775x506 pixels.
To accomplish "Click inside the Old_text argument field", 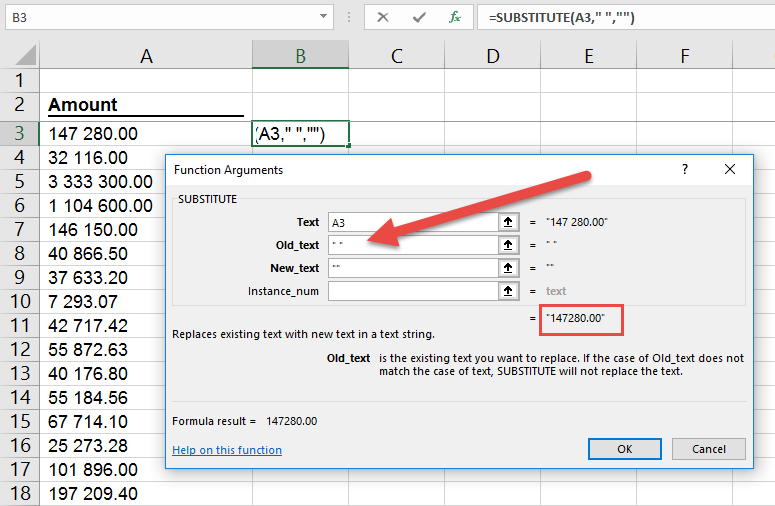I will tap(410, 245).
